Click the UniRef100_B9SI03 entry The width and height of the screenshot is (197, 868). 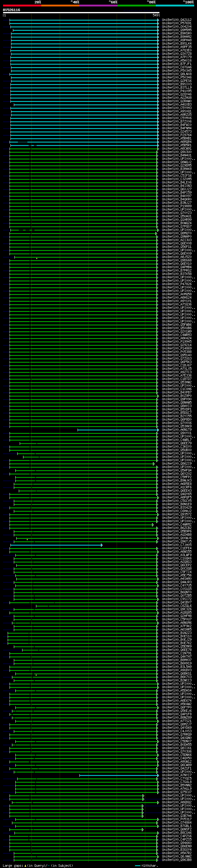pos(176,84)
